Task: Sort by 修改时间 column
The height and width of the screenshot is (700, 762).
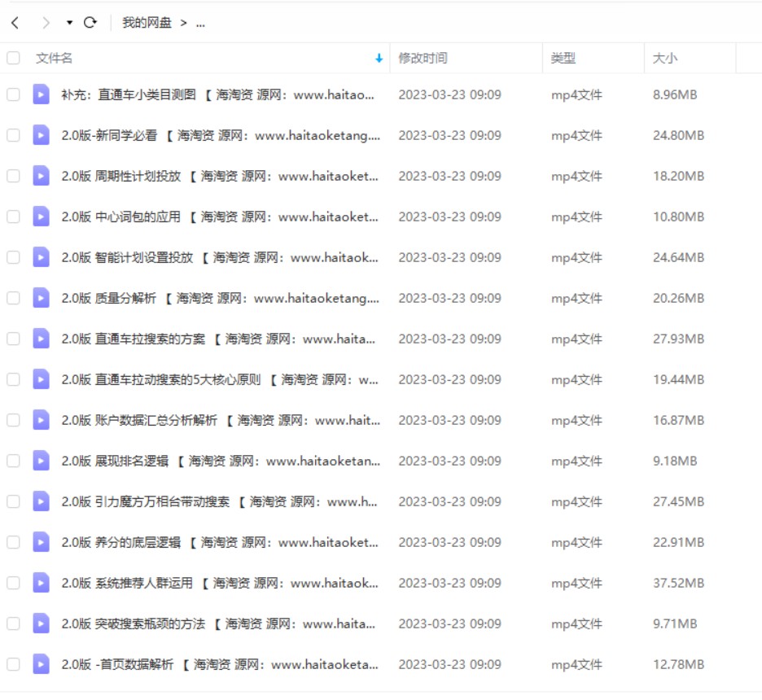Action: pyautogui.click(x=423, y=59)
